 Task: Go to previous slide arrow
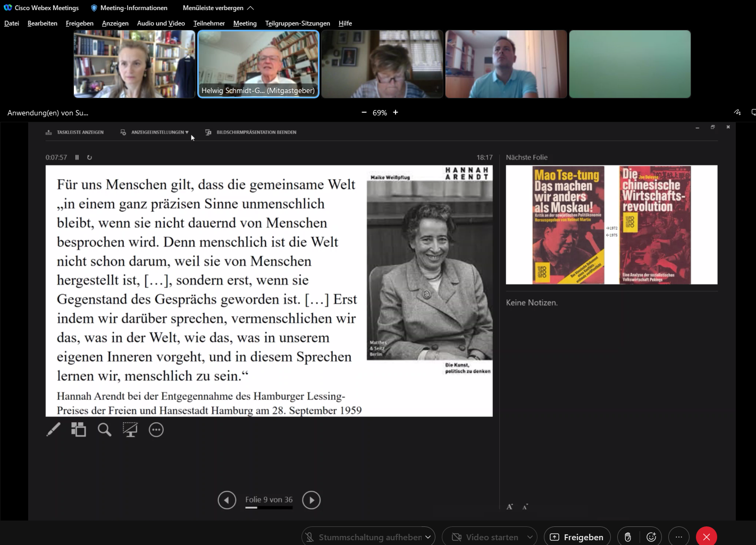[x=227, y=500]
